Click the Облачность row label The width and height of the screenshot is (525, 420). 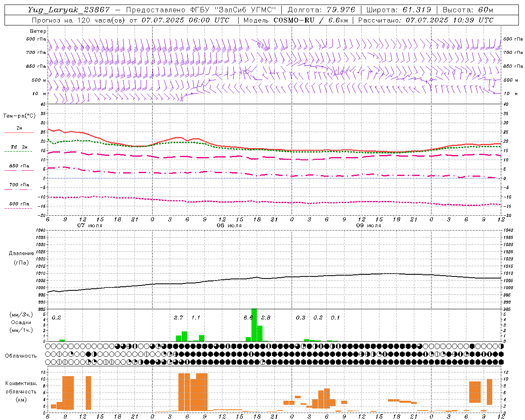click(21, 356)
